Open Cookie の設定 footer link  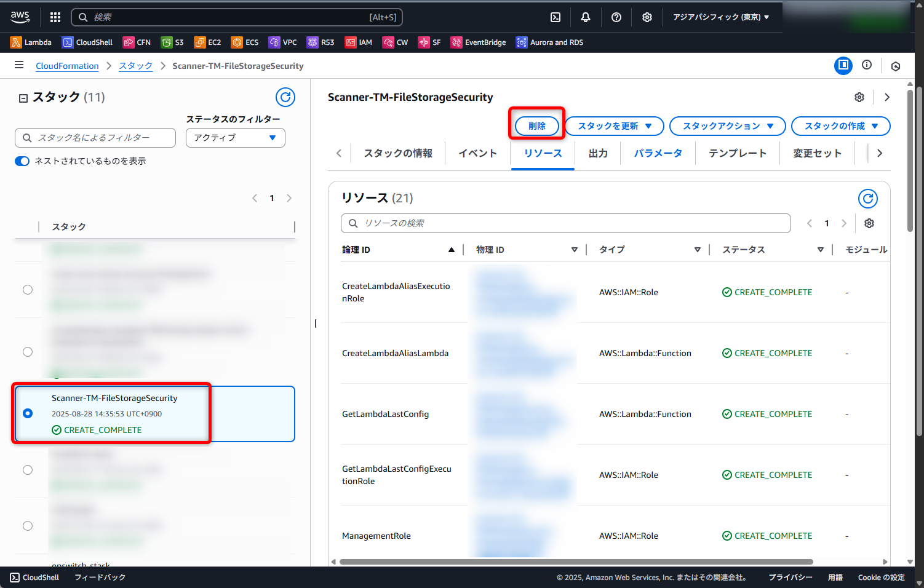tap(882, 578)
